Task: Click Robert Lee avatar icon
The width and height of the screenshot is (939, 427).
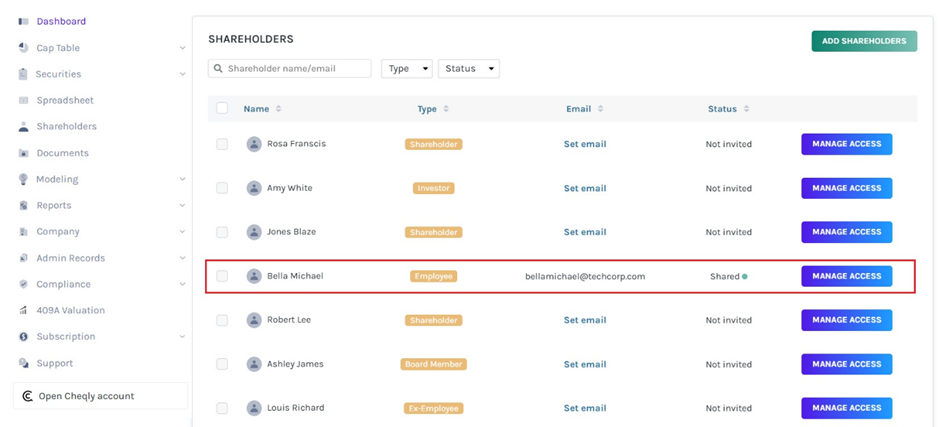Action: pos(254,320)
